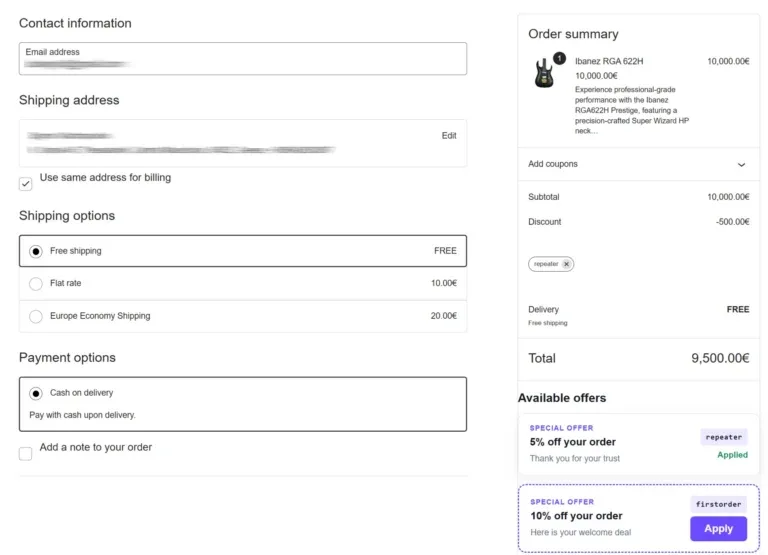The height and width of the screenshot is (555, 768).
Task: Click the Here is your welcome deal text
Action: click(x=580, y=532)
